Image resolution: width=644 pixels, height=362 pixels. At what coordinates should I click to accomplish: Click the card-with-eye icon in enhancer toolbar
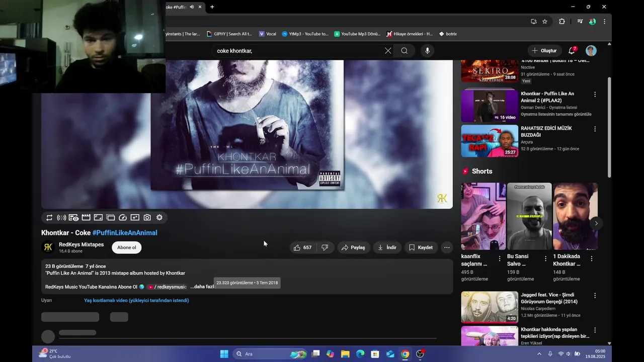tap(73, 218)
